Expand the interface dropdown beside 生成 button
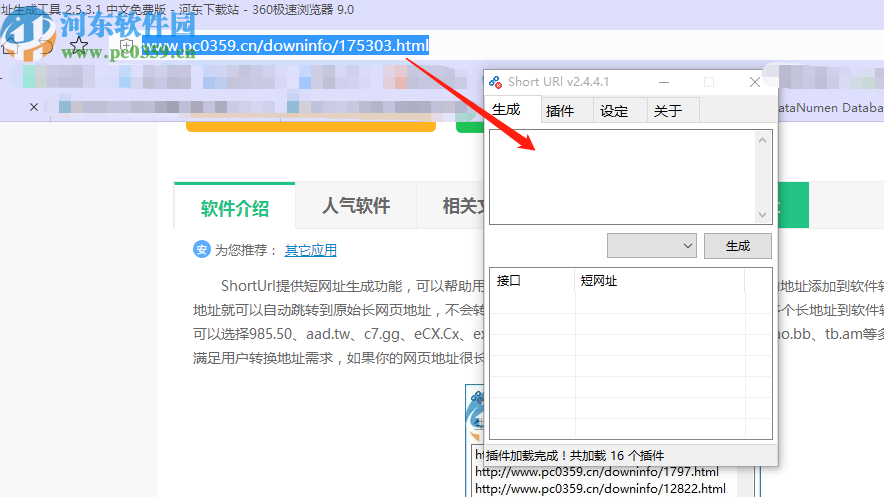884x497 pixels. click(x=652, y=246)
